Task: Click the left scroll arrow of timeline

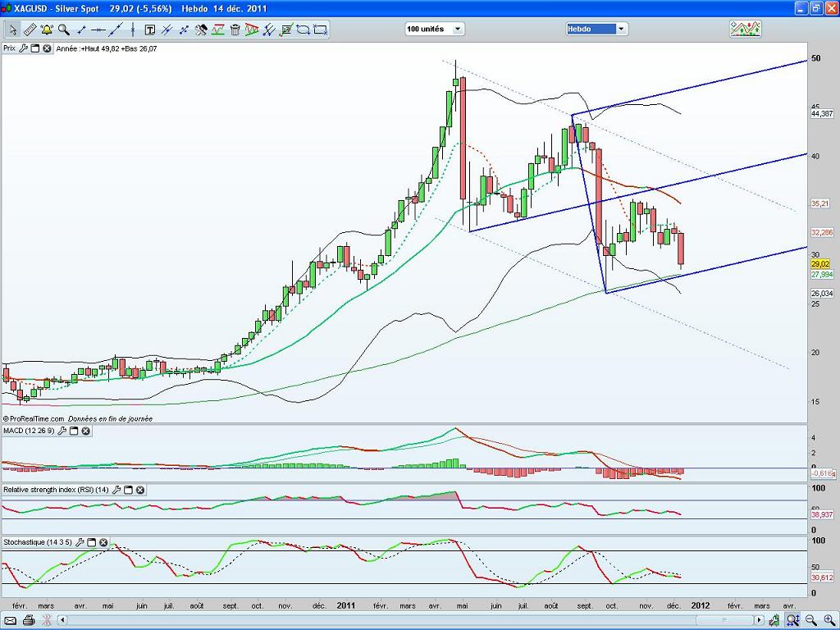Action: pyautogui.click(x=62, y=620)
